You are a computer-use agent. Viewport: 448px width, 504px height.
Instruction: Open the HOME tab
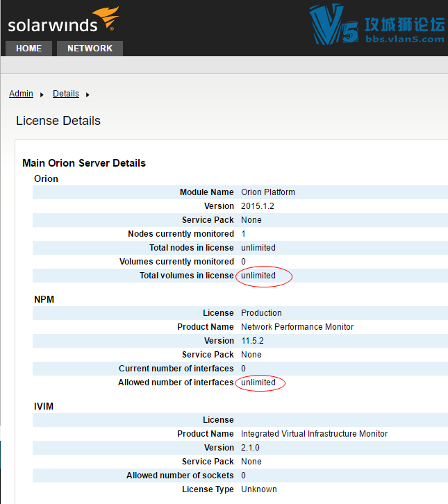[28, 49]
